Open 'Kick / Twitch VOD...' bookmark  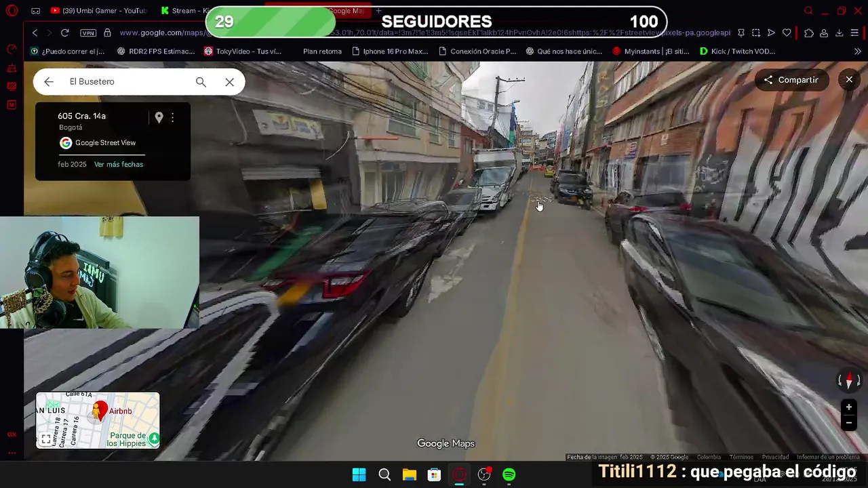(737, 52)
